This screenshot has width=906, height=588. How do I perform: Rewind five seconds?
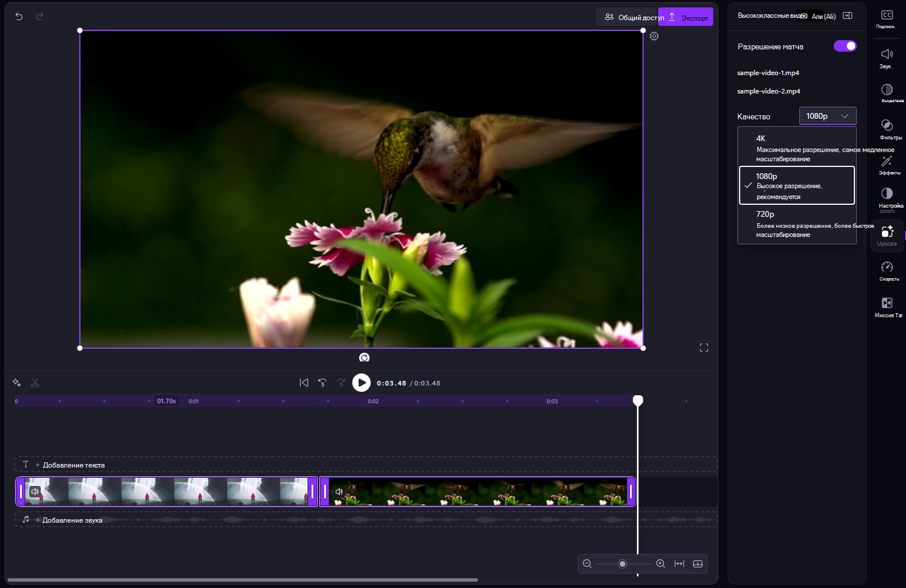(x=322, y=383)
